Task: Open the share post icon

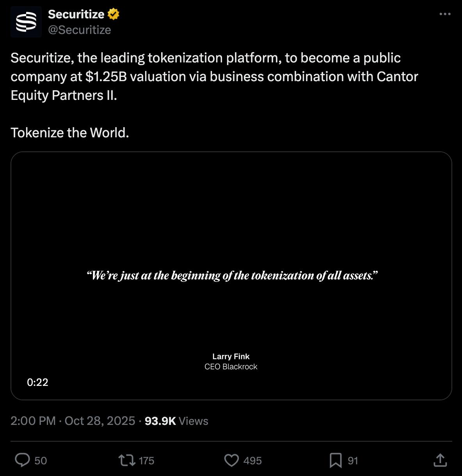Action: coord(440,460)
